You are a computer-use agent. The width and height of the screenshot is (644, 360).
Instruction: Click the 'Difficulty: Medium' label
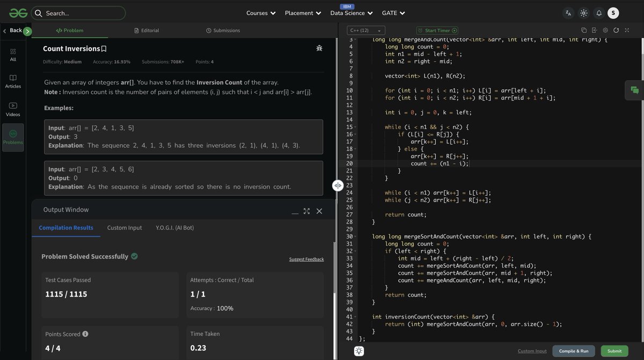[62, 62]
